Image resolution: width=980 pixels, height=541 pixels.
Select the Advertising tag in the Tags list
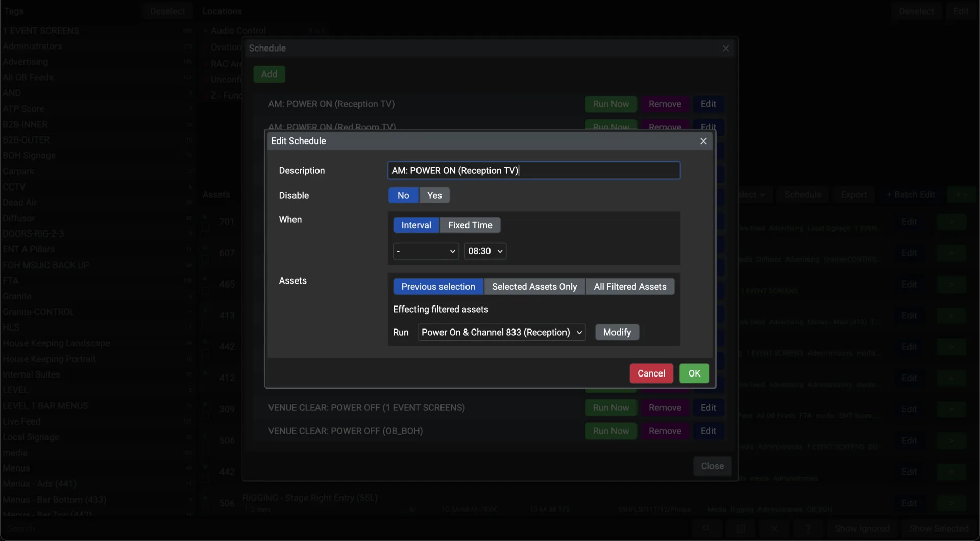(97, 62)
